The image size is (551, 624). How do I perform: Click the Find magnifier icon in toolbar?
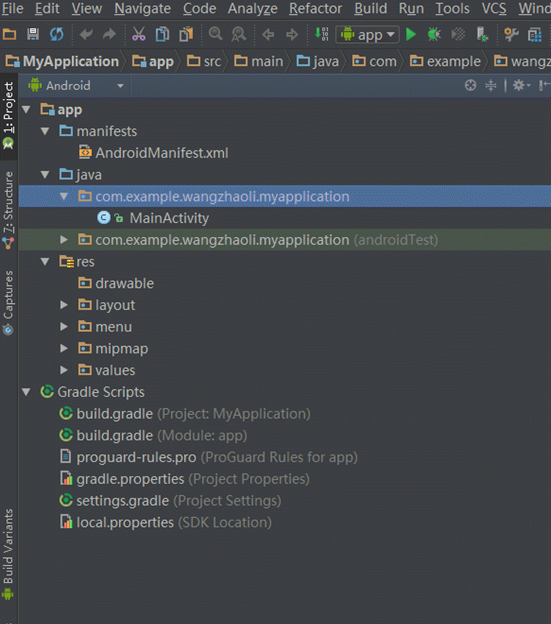tap(215, 34)
